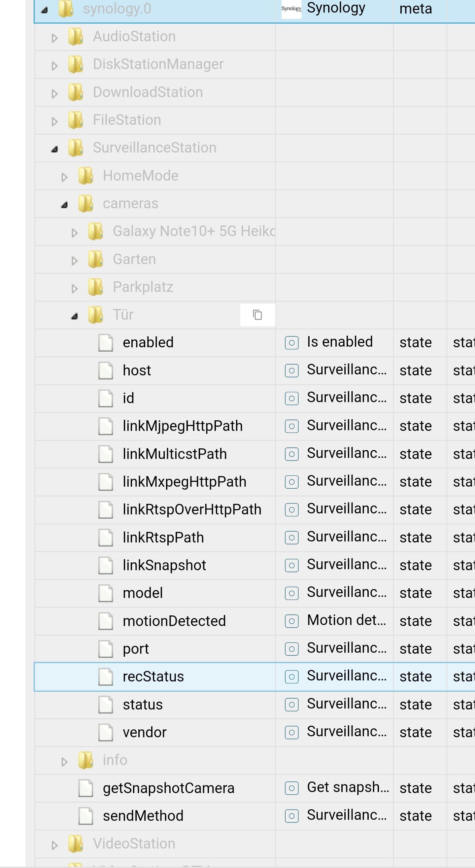Expand the Garten camera folder
The image size is (475, 868).
click(x=75, y=261)
